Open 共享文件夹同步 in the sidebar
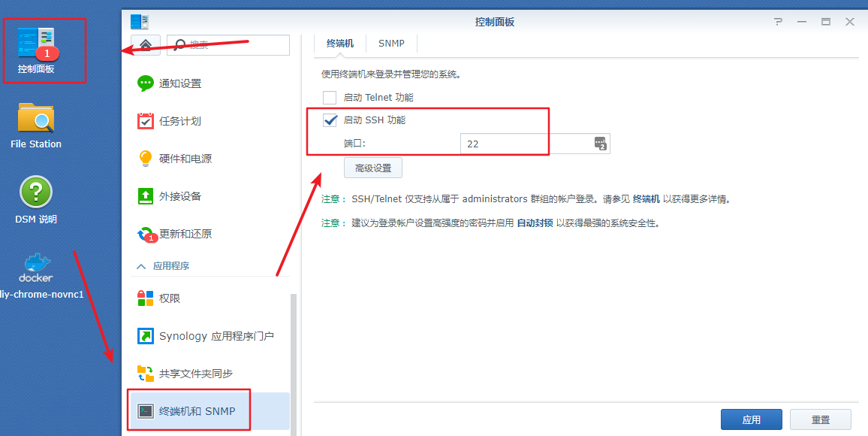Image resolution: width=868 pixels, height=436 pixels. coord(210,374)
